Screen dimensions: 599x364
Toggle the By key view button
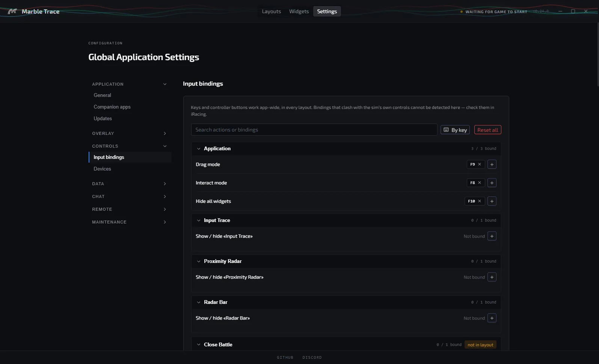point(455,130)
